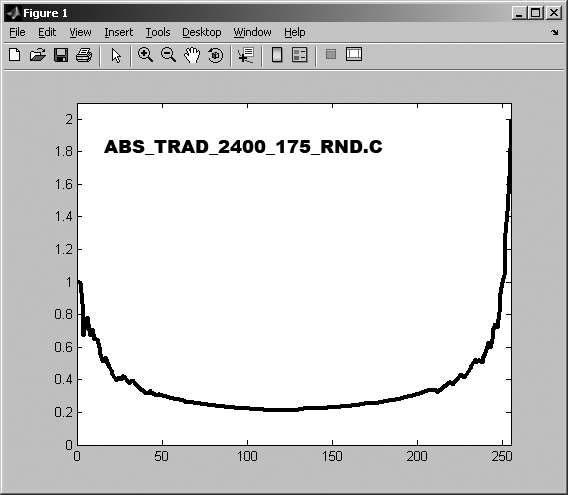Open the View menu

click(x=80, y=32)
